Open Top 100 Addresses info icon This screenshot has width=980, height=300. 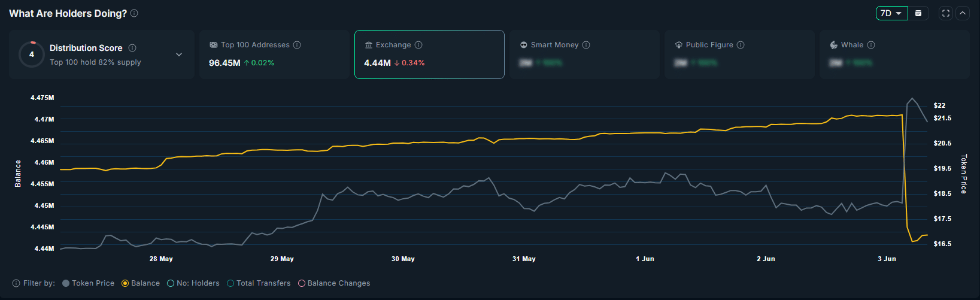[x=297, y=45]
